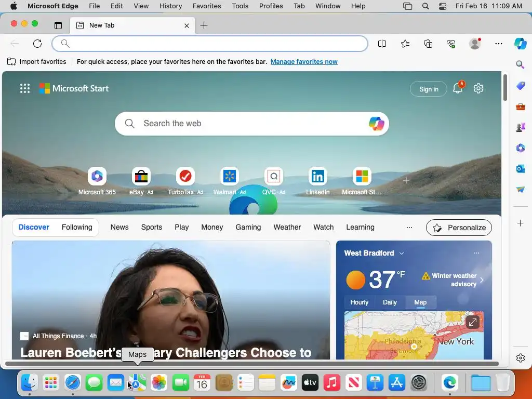Viewport: 532px width, 399px height.
Task: Click Import favorites button
Action: [x=37, y=62]
